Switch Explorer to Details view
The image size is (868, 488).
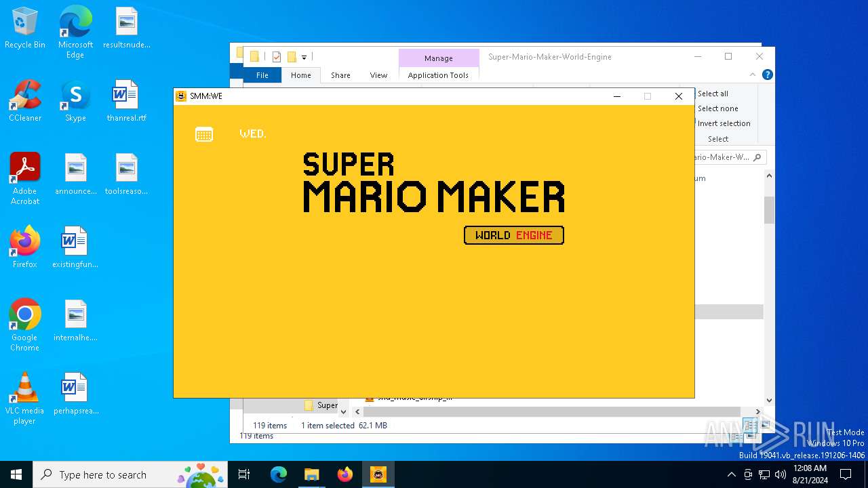coord(750,426)
